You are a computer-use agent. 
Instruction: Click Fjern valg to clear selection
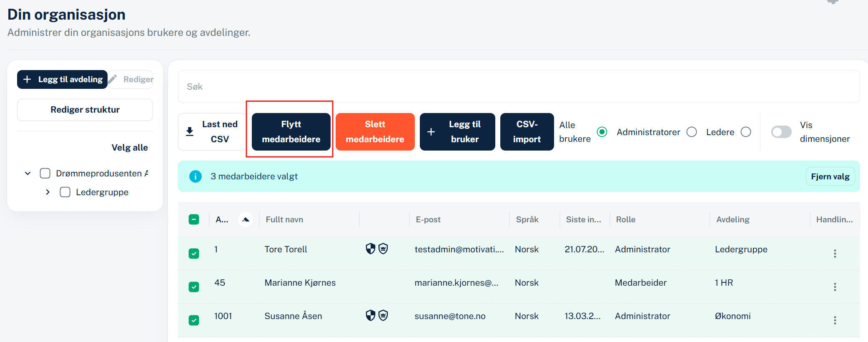[830, 176]
